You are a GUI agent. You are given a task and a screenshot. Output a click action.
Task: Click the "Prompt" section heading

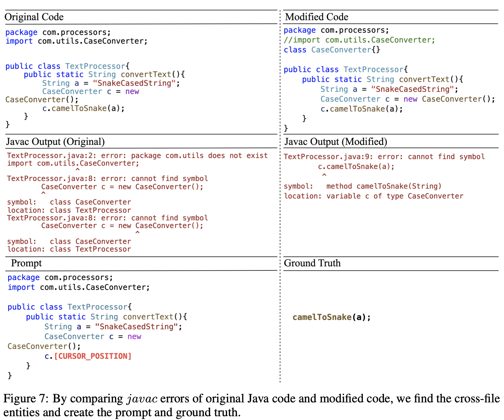[26, 263]
